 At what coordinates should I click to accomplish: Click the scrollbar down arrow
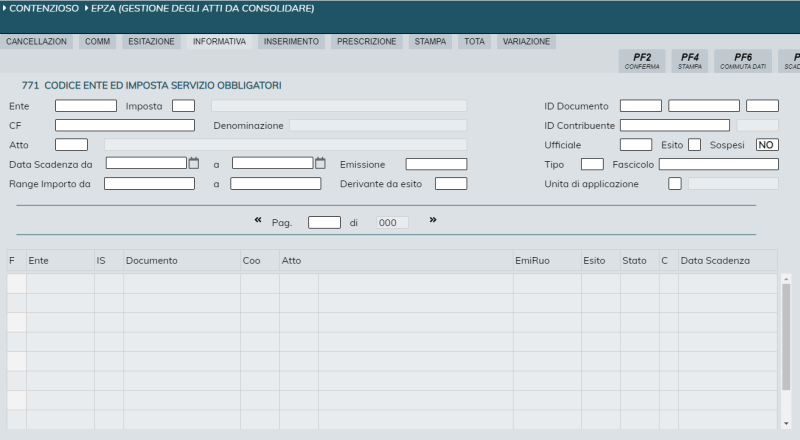coord(786,424)
